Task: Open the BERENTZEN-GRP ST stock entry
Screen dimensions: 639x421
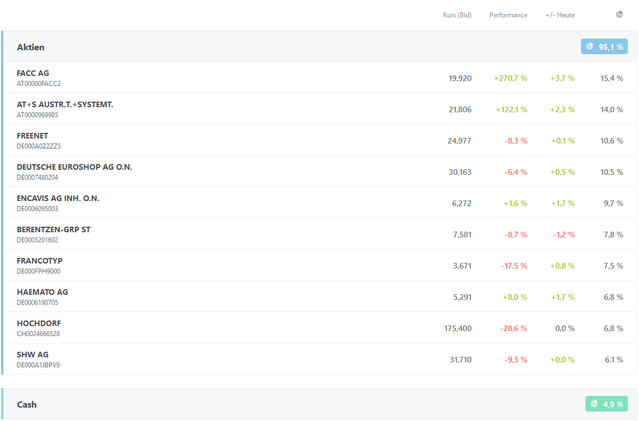Action: pos(320,234)
